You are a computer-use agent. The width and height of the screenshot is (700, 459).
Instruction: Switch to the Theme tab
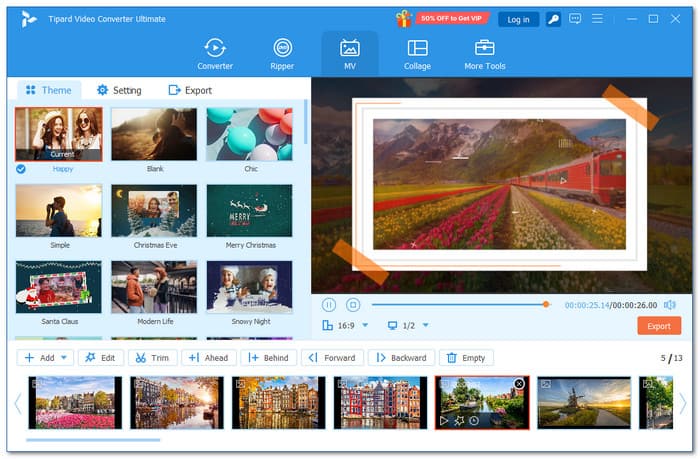pyautogui.click(x=49, y=90)
